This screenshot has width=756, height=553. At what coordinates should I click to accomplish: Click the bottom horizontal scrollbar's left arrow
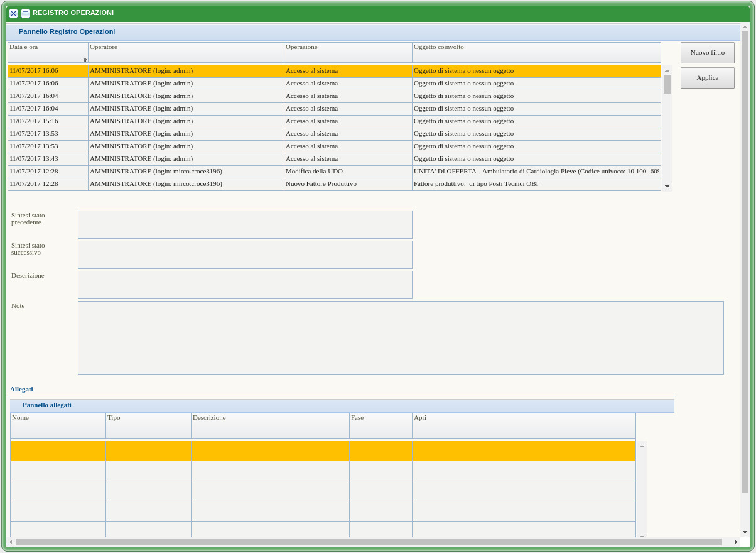pos(11,542)
